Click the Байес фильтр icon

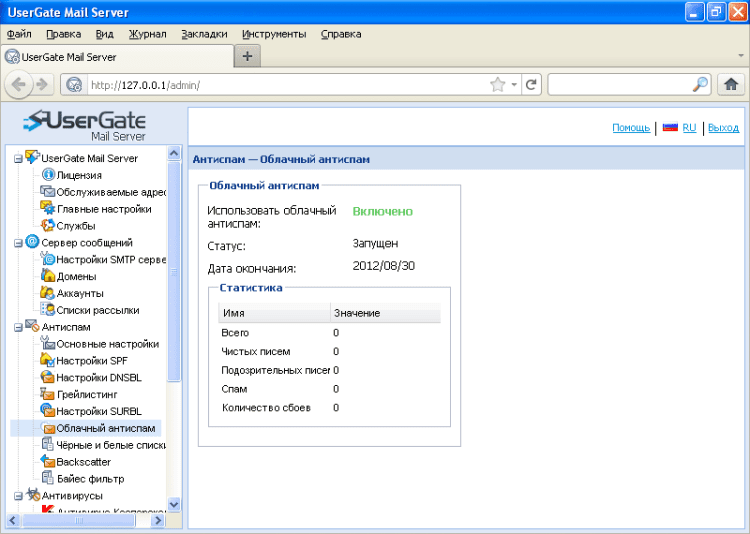pyautogui.click(x=47, y=478)
